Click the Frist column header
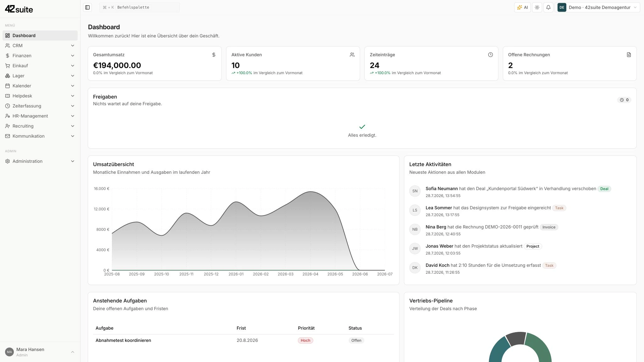 click(x=241, y=328)
